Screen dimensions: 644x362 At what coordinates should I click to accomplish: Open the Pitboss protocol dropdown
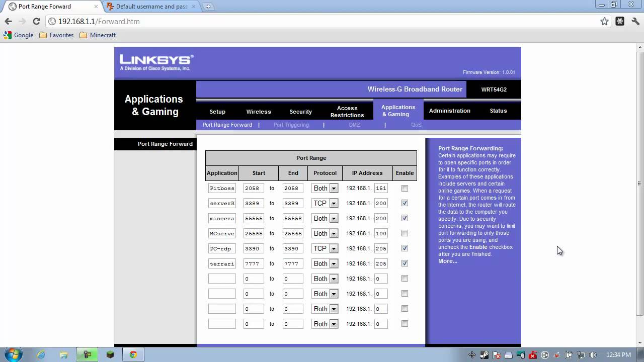click(325, 188)
